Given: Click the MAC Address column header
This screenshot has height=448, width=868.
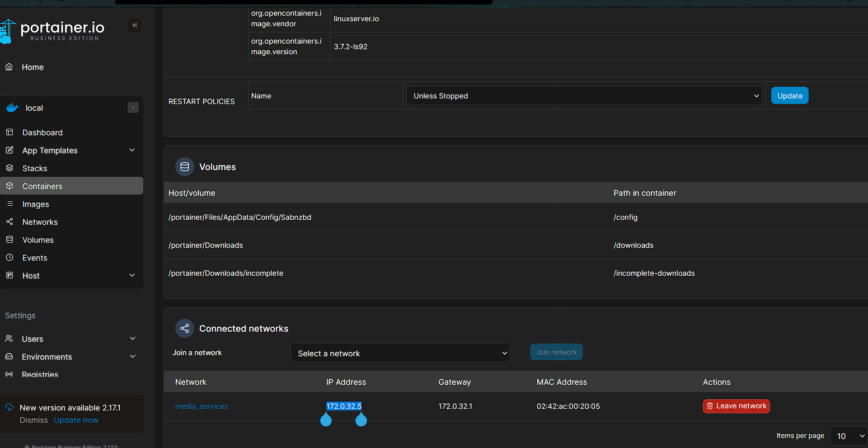Looking at the screenshot, I should [562, 382].
